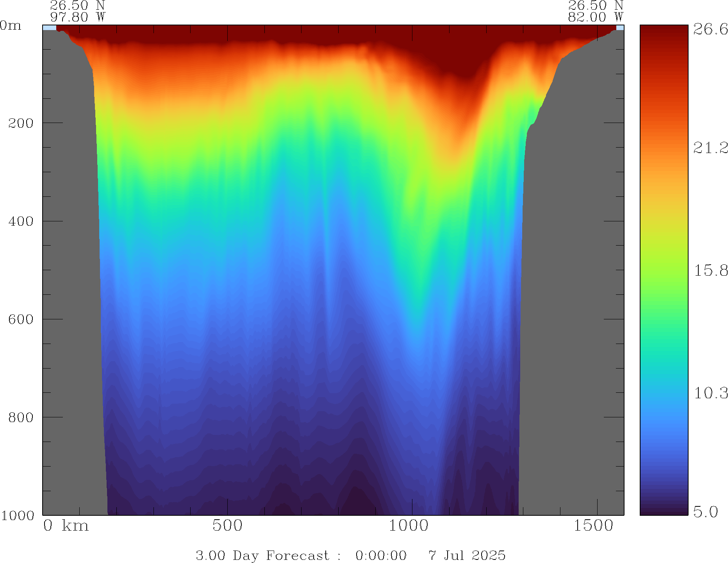
Task: Click the dark purple bottom of the colorbar
Action: [664, 510]
